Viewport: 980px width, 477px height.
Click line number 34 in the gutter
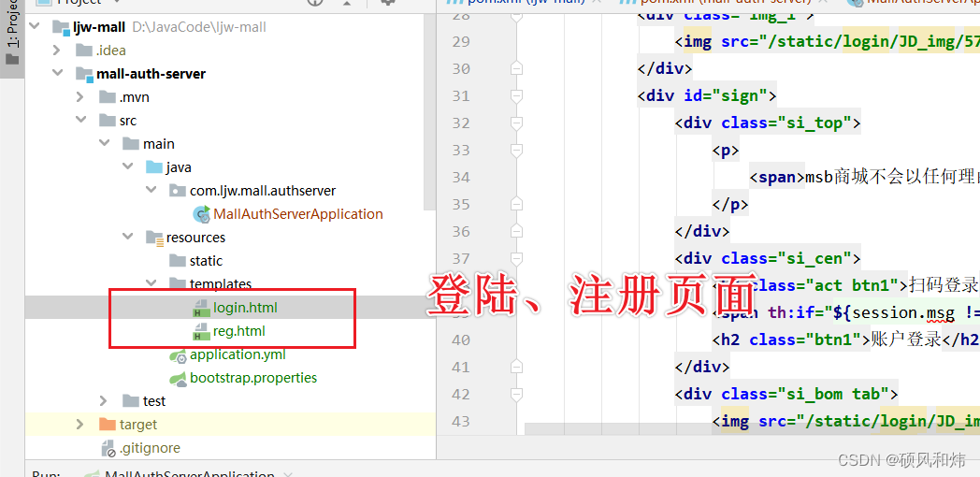click(460, 177)
